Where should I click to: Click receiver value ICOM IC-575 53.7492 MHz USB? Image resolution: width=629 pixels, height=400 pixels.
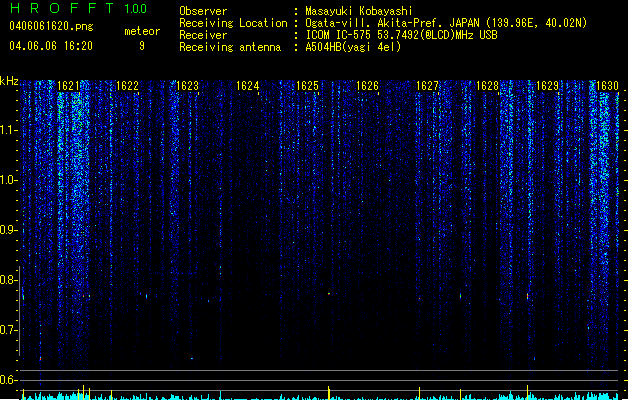pyautogui.click(x=402, y=35)
